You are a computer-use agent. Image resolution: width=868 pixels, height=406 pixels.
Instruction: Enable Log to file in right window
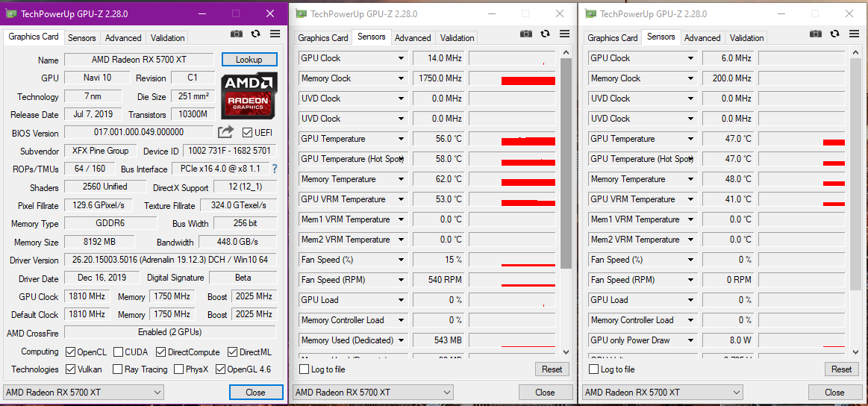593,369
